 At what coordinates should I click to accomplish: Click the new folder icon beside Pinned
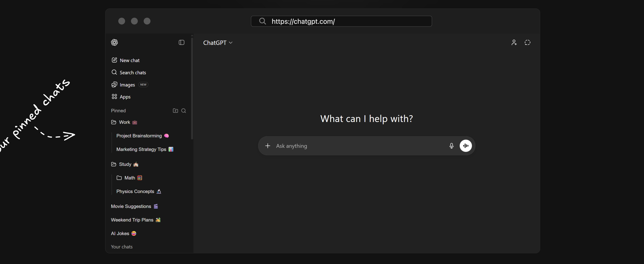(175, 111)
